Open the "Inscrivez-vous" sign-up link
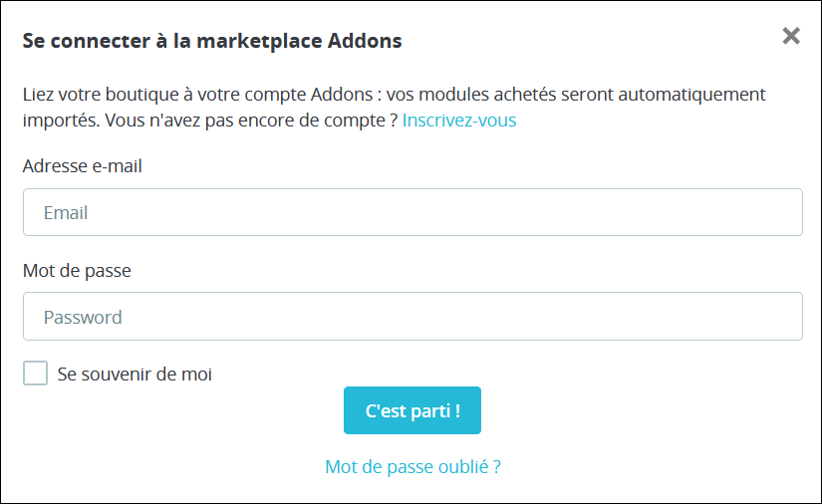The height and width of the screenshot is (504, 822). click(459, 121)
